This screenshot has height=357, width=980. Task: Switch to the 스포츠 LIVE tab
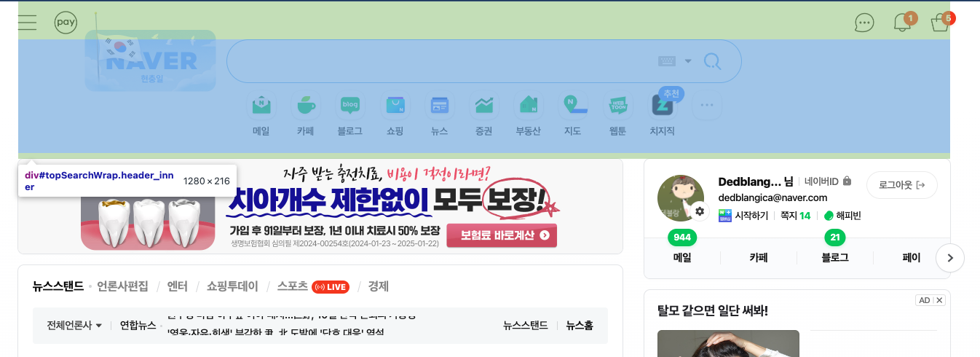pyautogui.click(x=313, y=286)
